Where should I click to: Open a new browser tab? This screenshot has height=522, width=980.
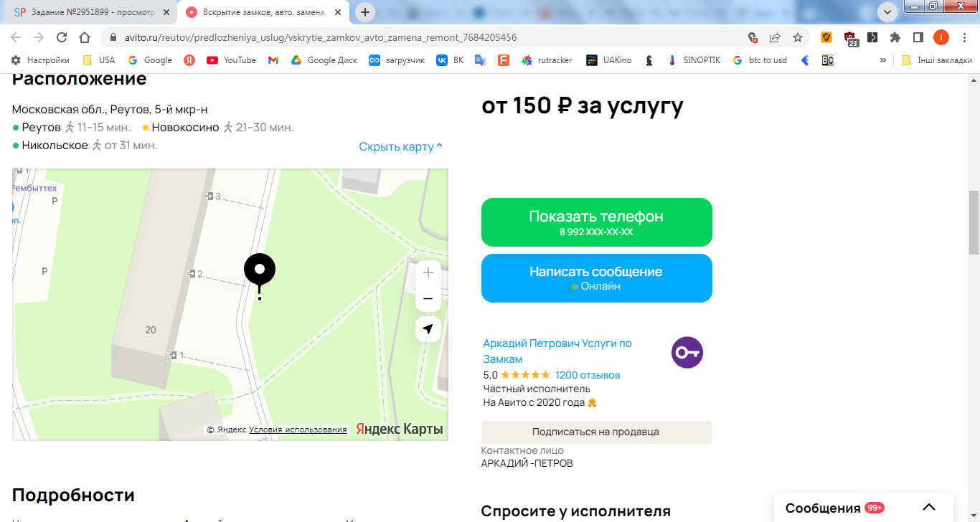[365, 12]
